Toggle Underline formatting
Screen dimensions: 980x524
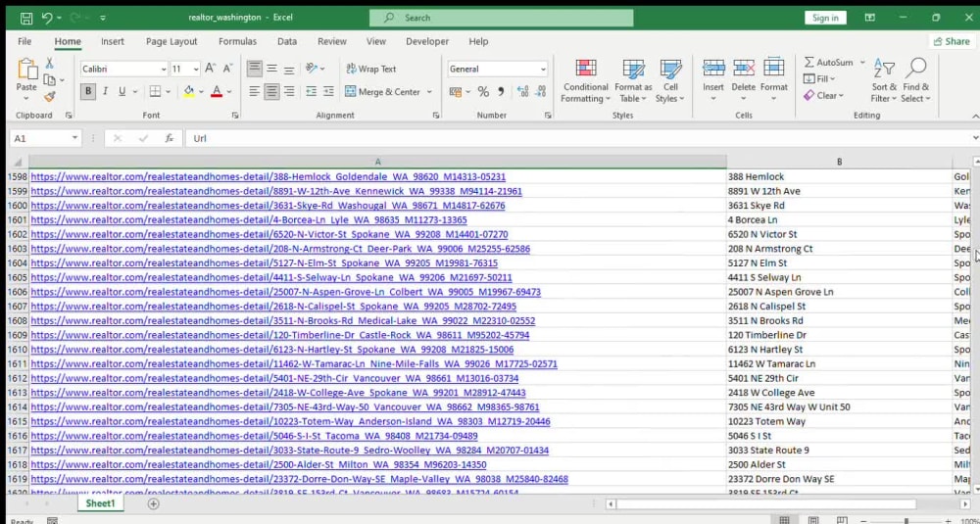click(x=122, y=92)
